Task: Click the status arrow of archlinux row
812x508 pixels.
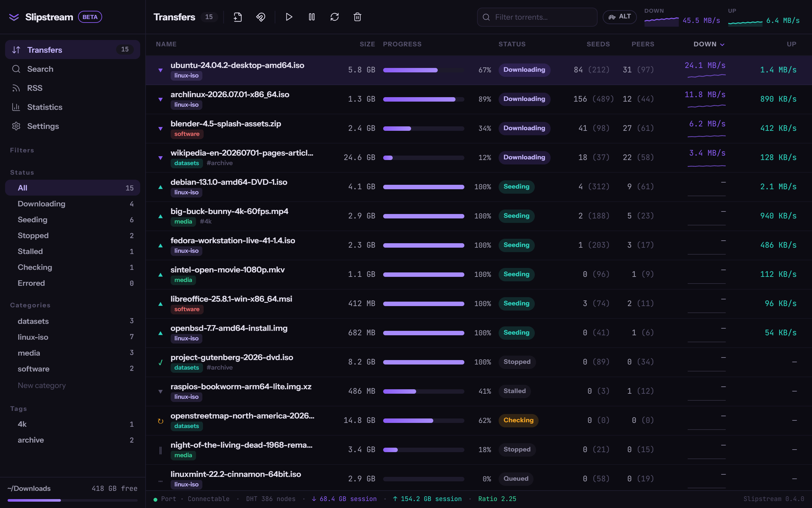Action: click(160, 99)
